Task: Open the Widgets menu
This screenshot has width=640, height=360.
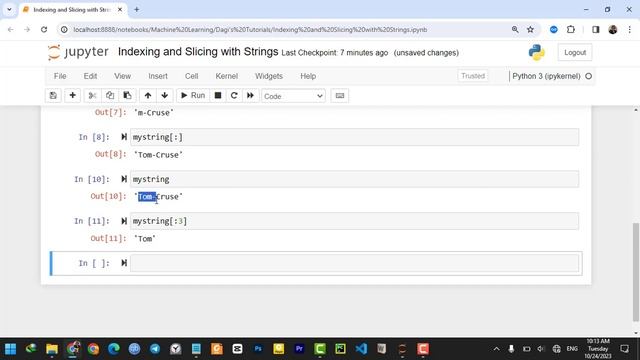Action: point(269,76)
